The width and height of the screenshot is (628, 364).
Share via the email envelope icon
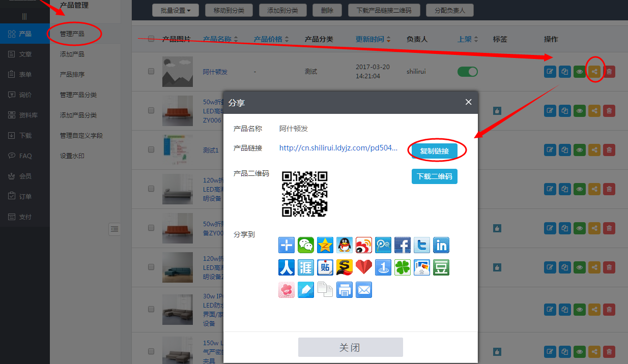point(364,290)
